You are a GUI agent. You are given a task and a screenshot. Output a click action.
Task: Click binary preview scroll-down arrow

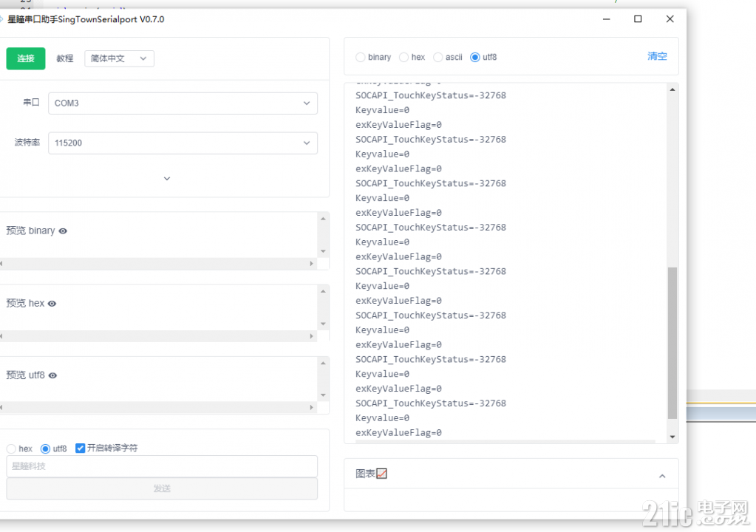323,251
